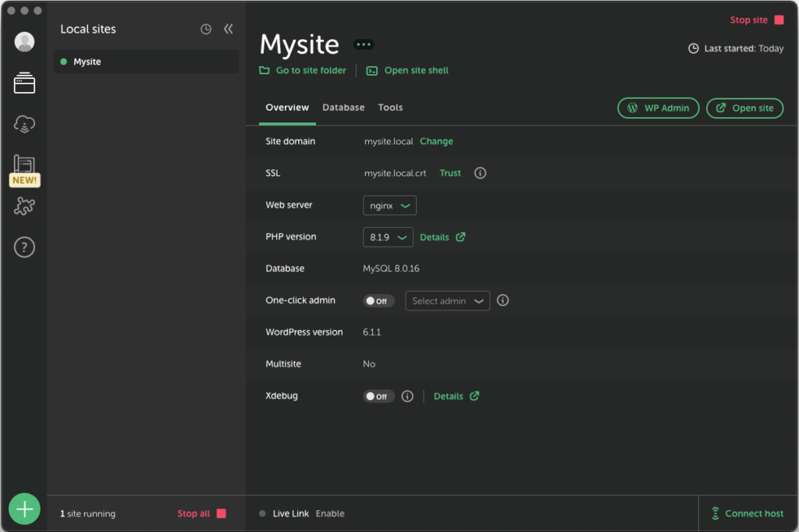Click the mysite.local domain value
The width and height of the screenshot is (799, 532).
click(389, 141)
